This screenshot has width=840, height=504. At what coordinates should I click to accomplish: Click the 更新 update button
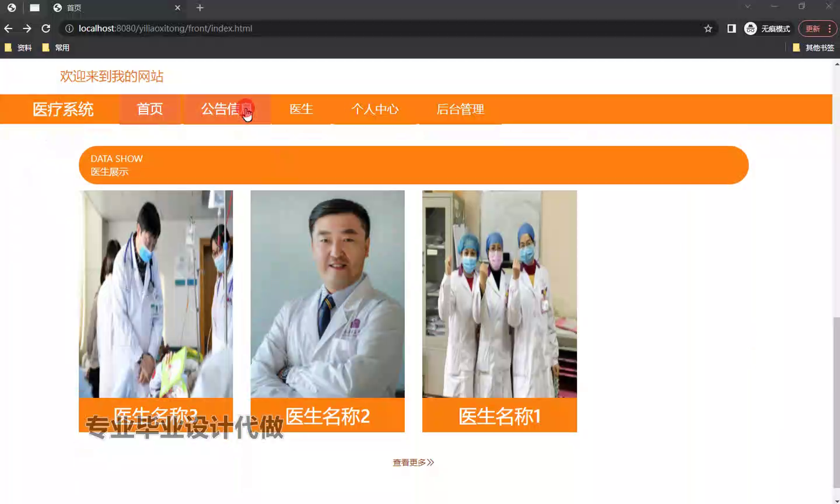(813, 29)
